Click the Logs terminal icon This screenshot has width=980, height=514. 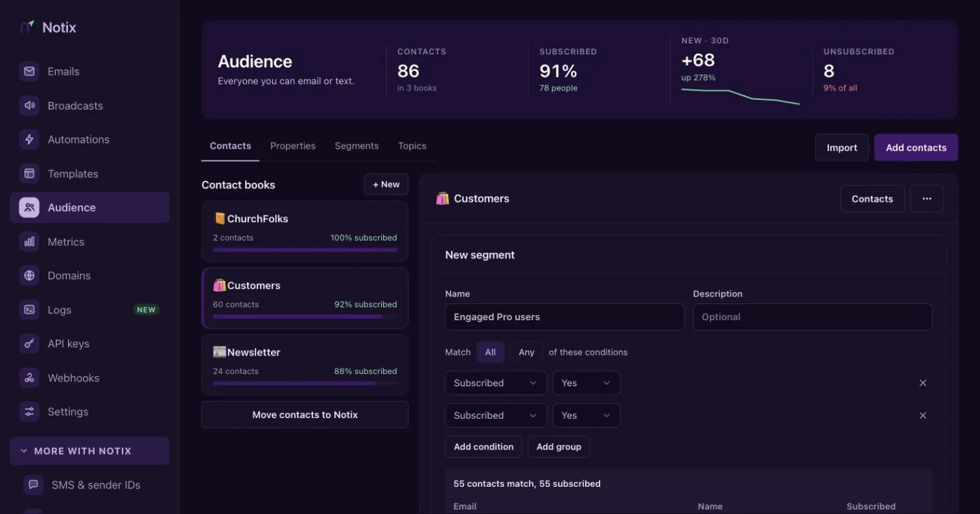(x=29, y=309)
